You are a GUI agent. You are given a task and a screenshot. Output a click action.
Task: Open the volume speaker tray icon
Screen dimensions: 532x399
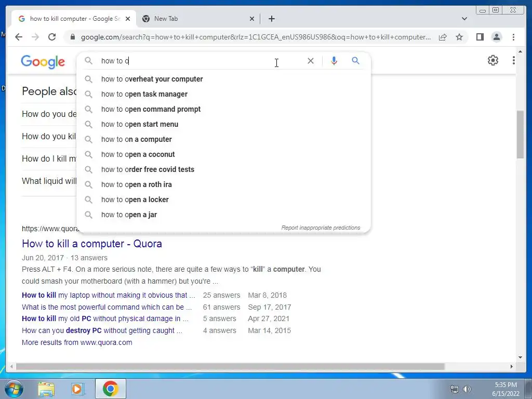[x=467, y=389]
